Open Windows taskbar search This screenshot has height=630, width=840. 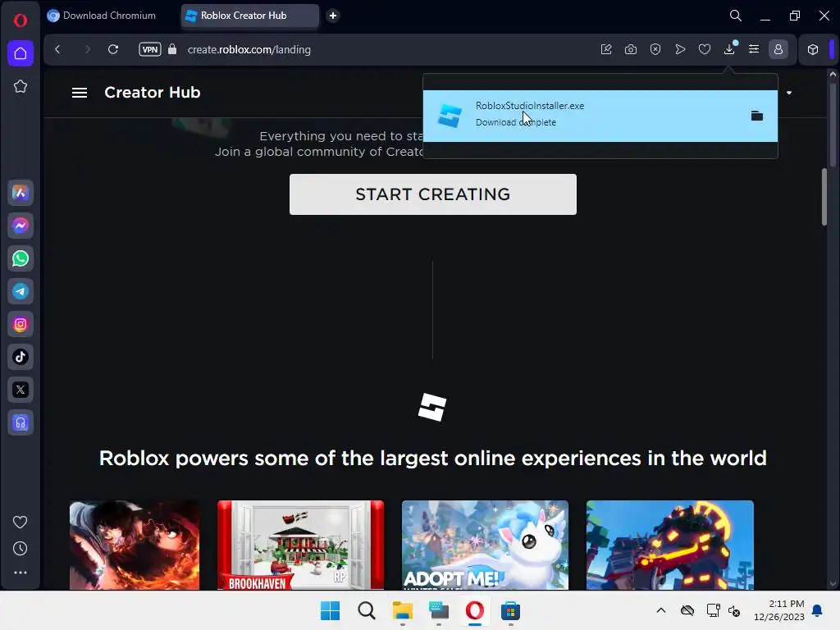click(x=367, y=610)
